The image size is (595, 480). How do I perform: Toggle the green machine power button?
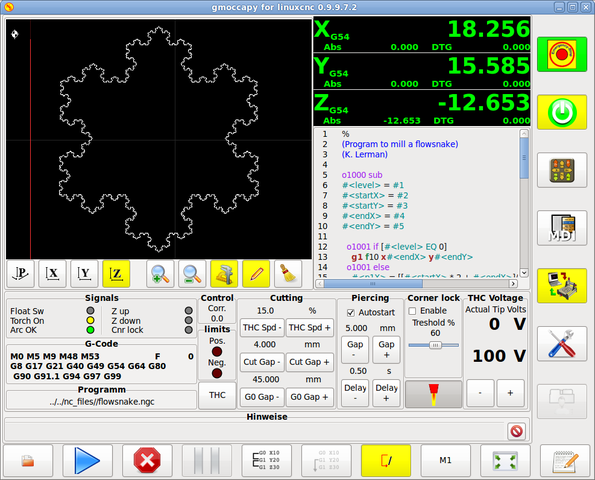click(x=562, y=112)
